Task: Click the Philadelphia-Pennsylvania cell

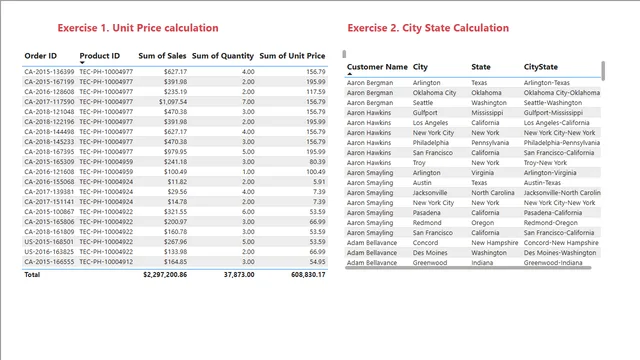Action: click(x=562, y=143)
